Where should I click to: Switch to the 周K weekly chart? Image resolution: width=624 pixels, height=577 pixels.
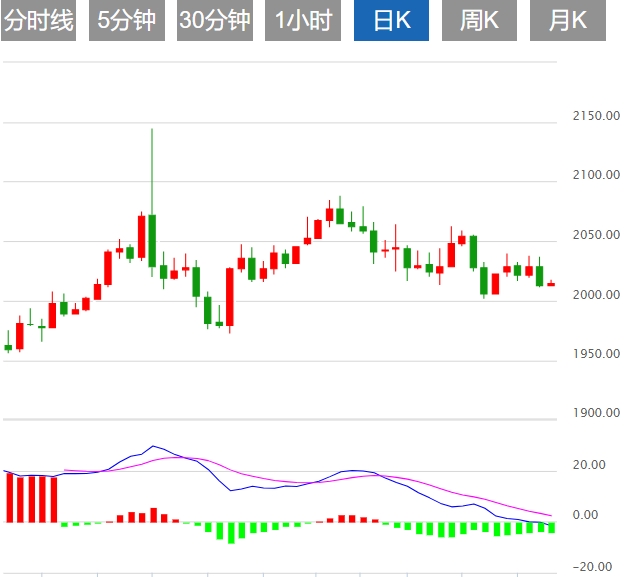(480, 20)
